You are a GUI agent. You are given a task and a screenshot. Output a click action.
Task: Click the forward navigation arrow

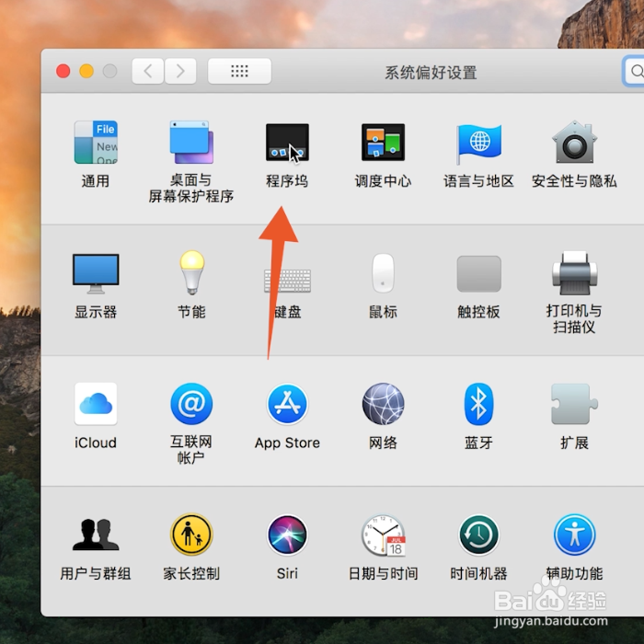[180, 71]
